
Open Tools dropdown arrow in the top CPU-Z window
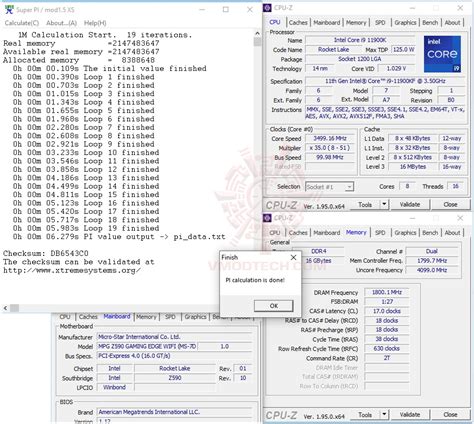coord(384,204)
